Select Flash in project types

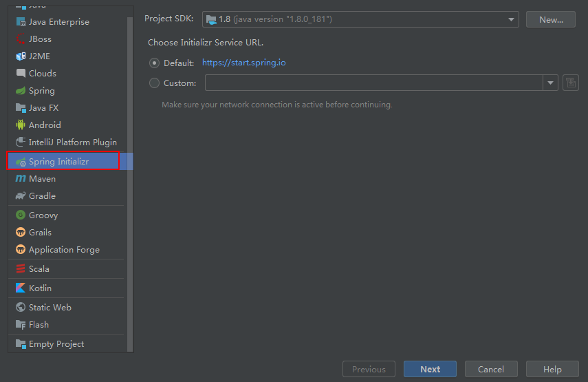pyautogui.click(x=67, y=325)
